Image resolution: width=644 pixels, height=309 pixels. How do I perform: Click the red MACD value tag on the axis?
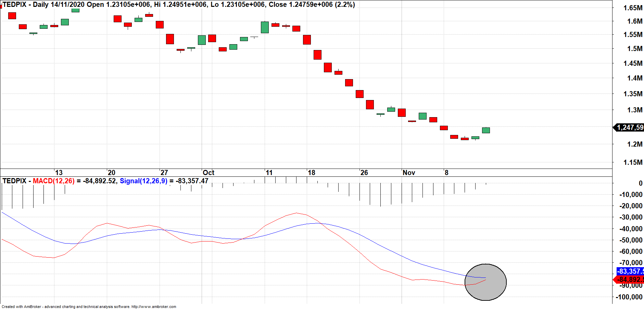coord(631,280)
